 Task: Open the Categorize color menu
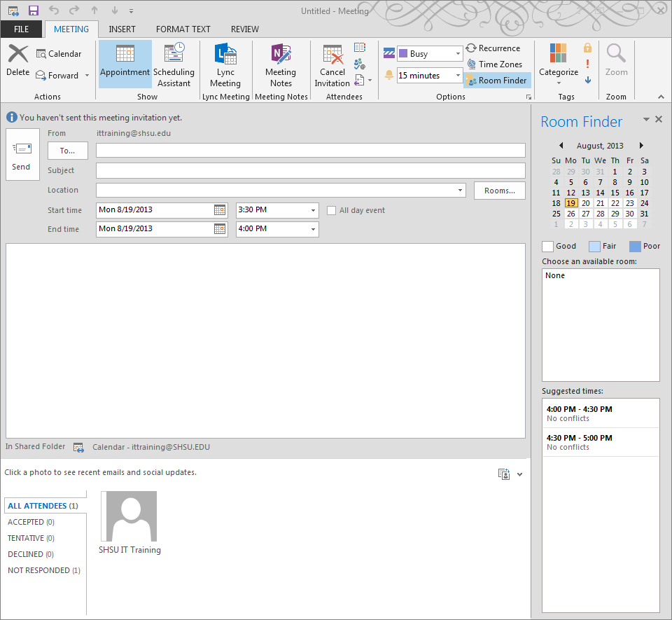click(559, 64)
